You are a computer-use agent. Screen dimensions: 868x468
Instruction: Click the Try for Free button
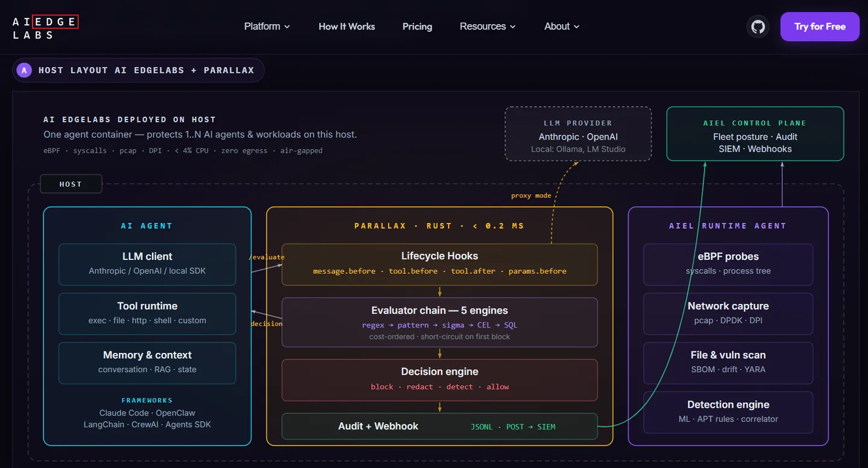coord(820,27)
